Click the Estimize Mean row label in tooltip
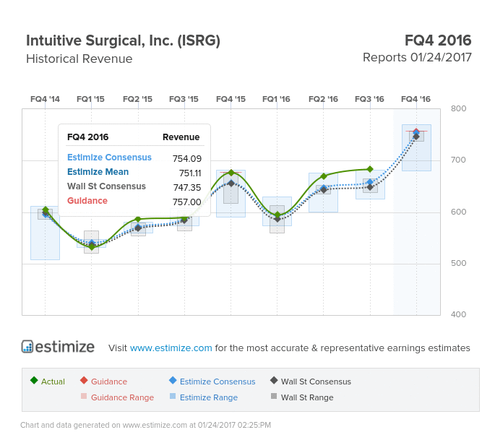Viewport: 495px width, 448px height. [x=98, y=172]
